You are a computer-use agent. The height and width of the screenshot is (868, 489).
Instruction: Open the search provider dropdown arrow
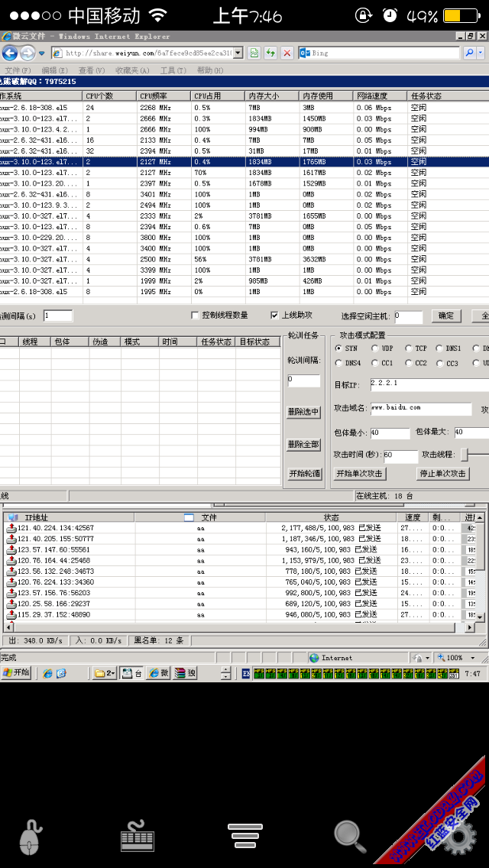pyautogui.click(x=481, y=53)
